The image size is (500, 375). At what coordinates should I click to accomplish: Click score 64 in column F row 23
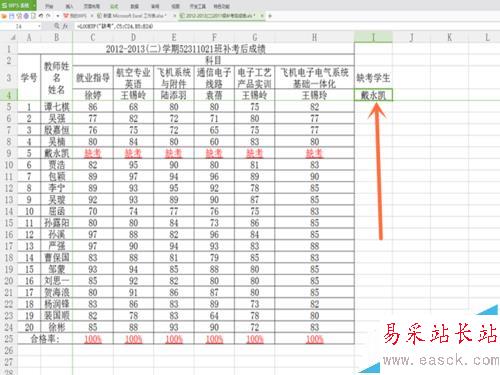click(x=214, y=316)
